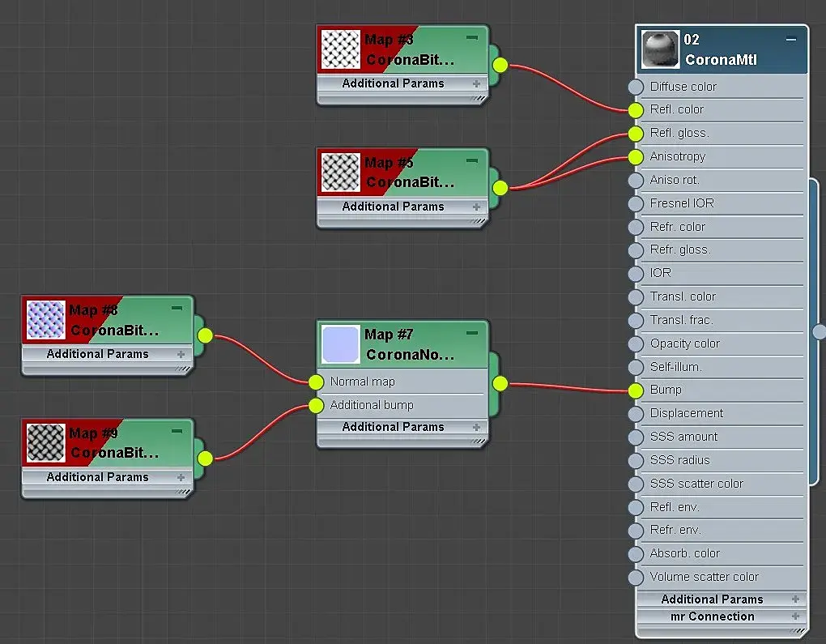Click the Volume scatter color input socket
This screenshot has height=644, width=826.
(636, 578)
